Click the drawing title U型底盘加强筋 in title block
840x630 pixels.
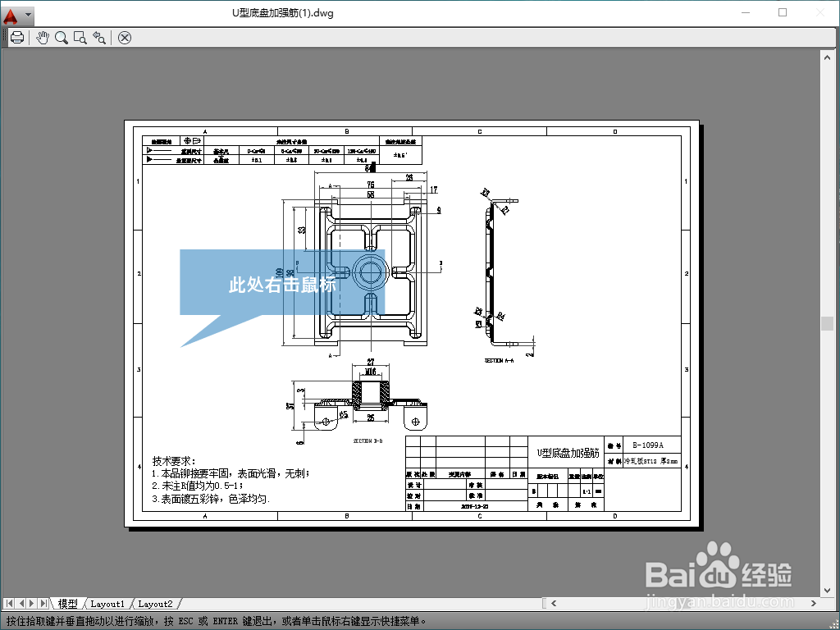(568, 453)
